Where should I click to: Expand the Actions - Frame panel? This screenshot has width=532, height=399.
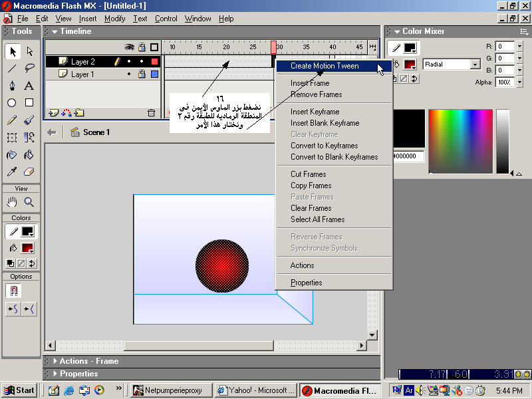tap(55, 361)
